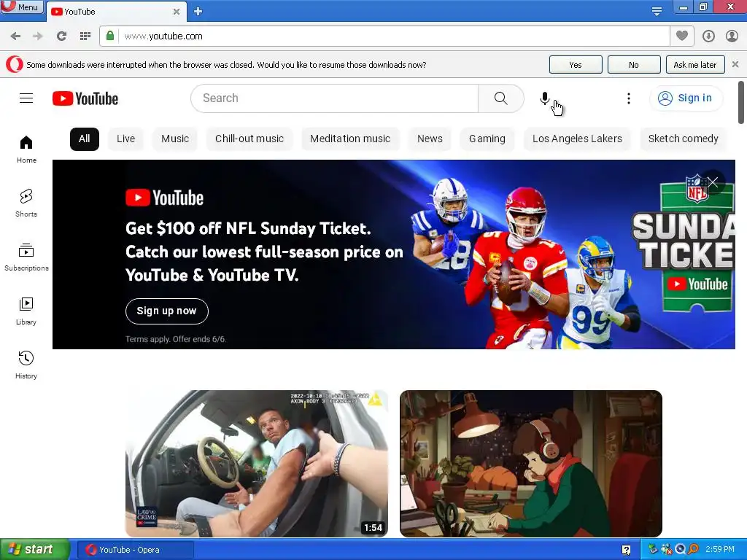Click the blue circular tray icon
The height and width of the screenshot is (560, 747).
[681, 549]
